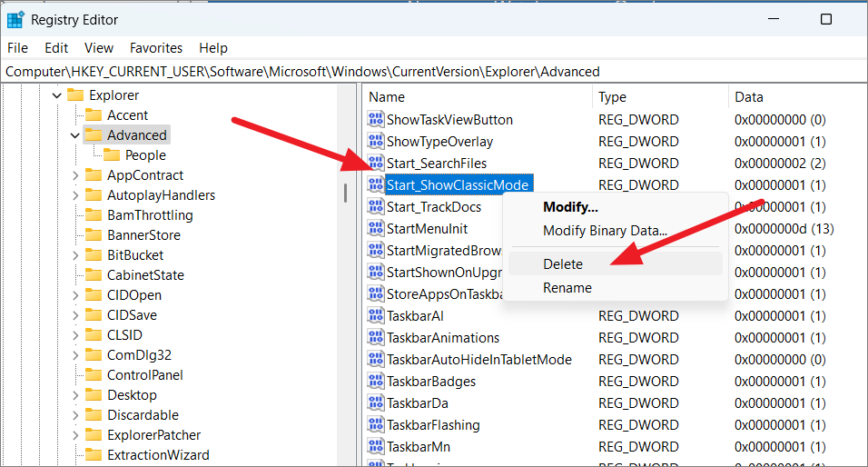868x467 pixels.
Task: Click the TaskbarAl value icon
Action: (376, 316)
